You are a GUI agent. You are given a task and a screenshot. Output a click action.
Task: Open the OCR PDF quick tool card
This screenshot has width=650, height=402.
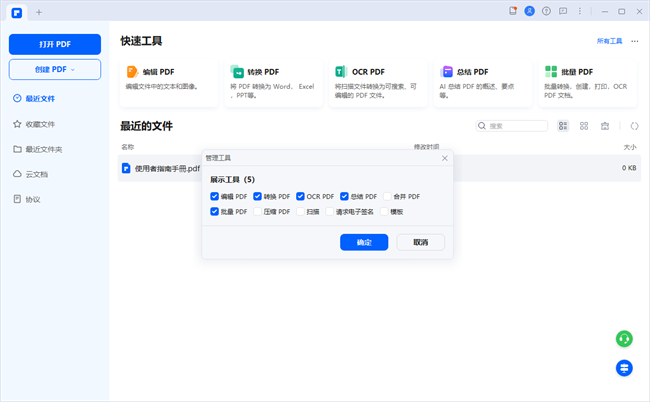click(378, 83)
